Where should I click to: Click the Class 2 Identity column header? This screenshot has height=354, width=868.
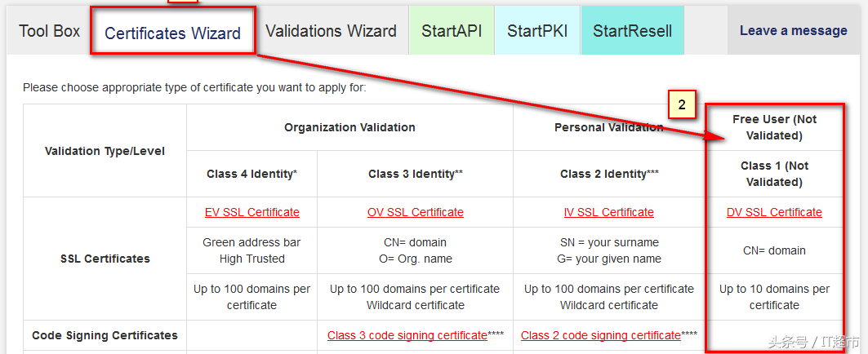609,174
